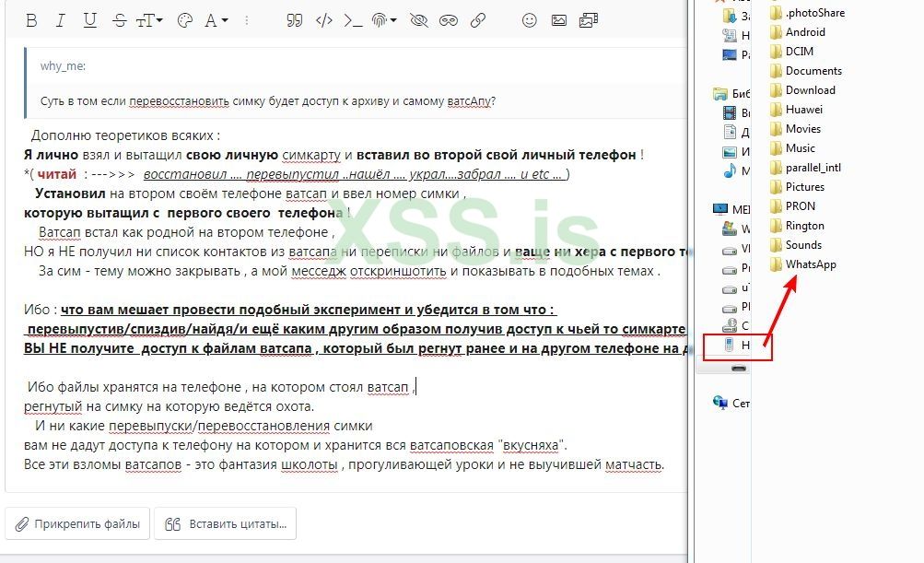924x563 pixels.
Task: Select the Pictures folder
Action: click(797, 187)
